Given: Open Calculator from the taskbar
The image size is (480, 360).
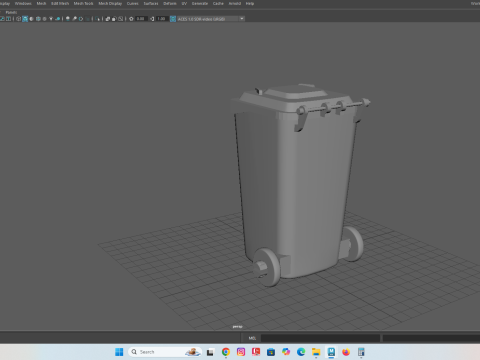Looking at the screenshot, I should click(361, 352).
